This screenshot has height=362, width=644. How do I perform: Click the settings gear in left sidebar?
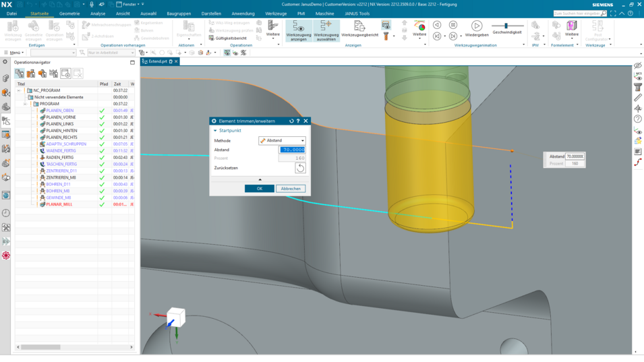point(5,62)
